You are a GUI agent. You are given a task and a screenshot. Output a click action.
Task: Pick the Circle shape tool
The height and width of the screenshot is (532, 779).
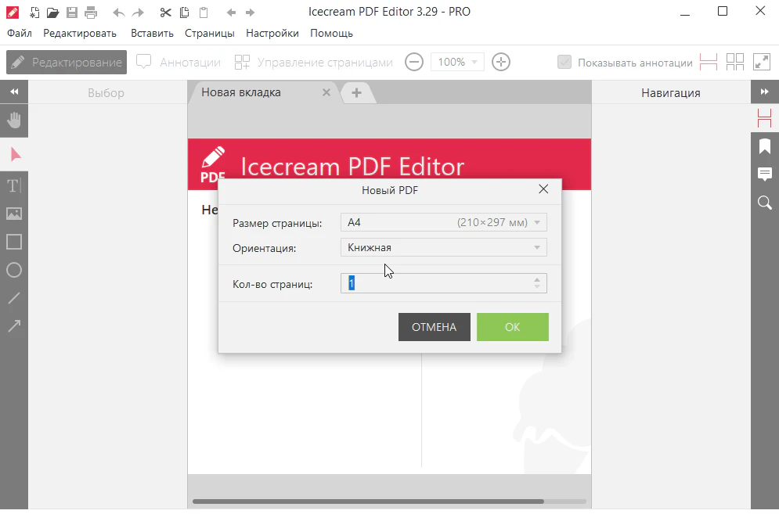[14, 270]
